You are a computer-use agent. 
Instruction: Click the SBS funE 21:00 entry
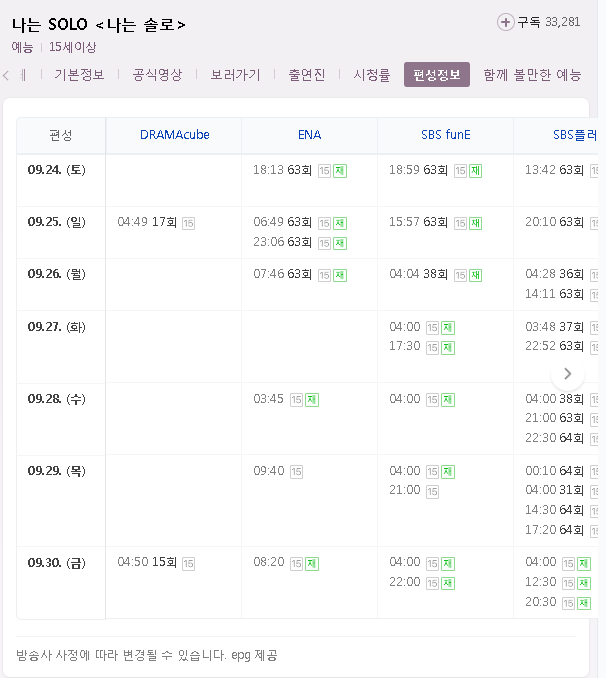[x=405, y=490]
